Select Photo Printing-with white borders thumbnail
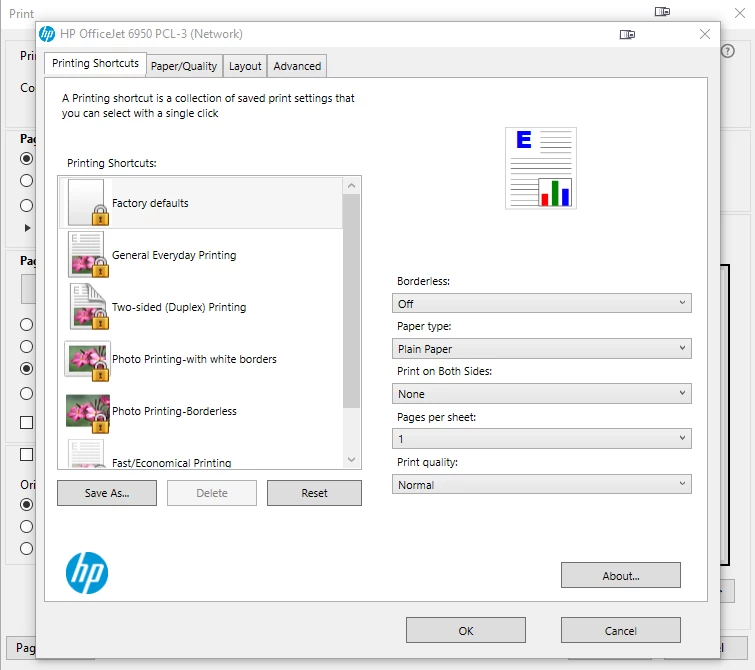 coord(87,361)
